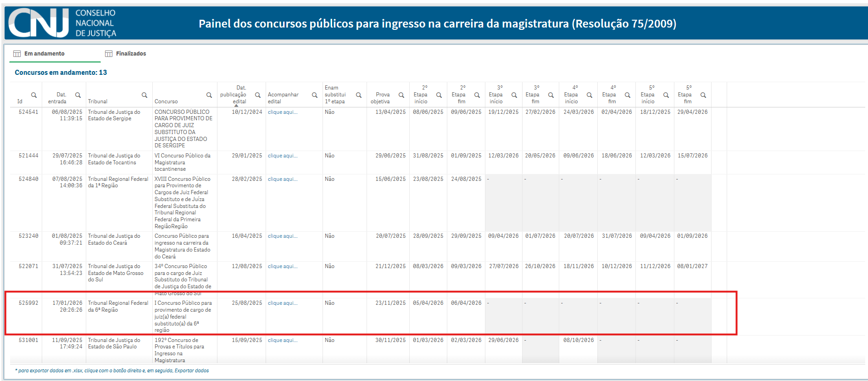Screen dimensions: 868x381
Task: Open the Prova objetiva column search
Action: point(401,95)
